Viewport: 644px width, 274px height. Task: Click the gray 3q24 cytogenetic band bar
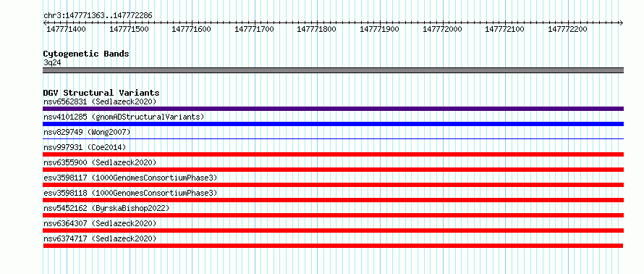pyautogui.click(x=333, y=70)
